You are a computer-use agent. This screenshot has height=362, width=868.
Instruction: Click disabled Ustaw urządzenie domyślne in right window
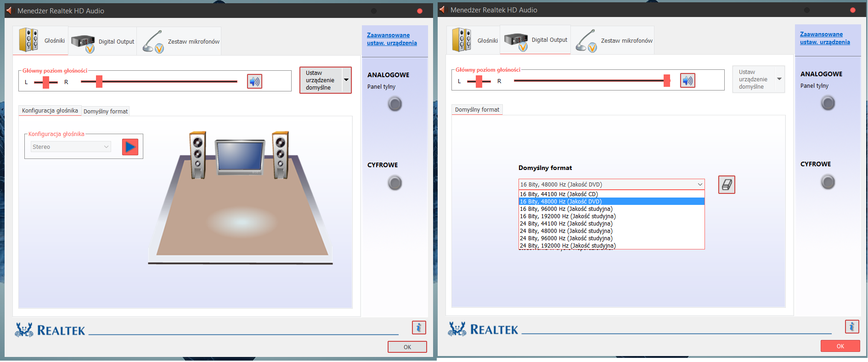click(x=753, y=79)
